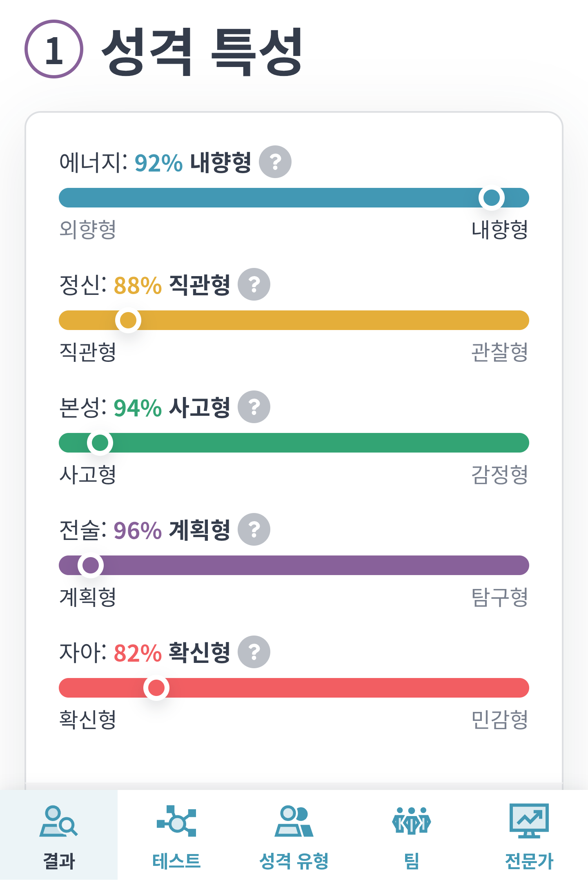Click the circled number 1 badge
The image size is (588, 881).
(x=54, y=49)
